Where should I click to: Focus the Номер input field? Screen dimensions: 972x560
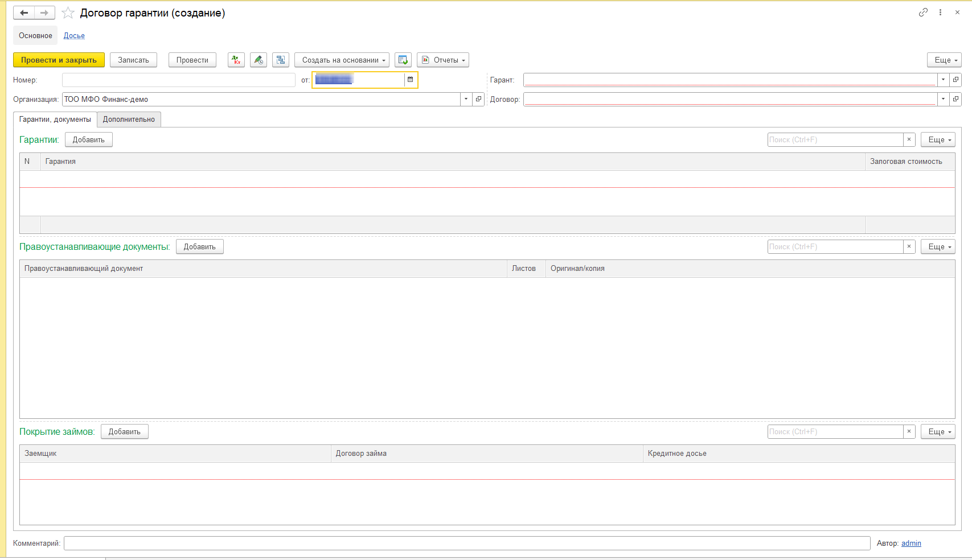point(179,80)
